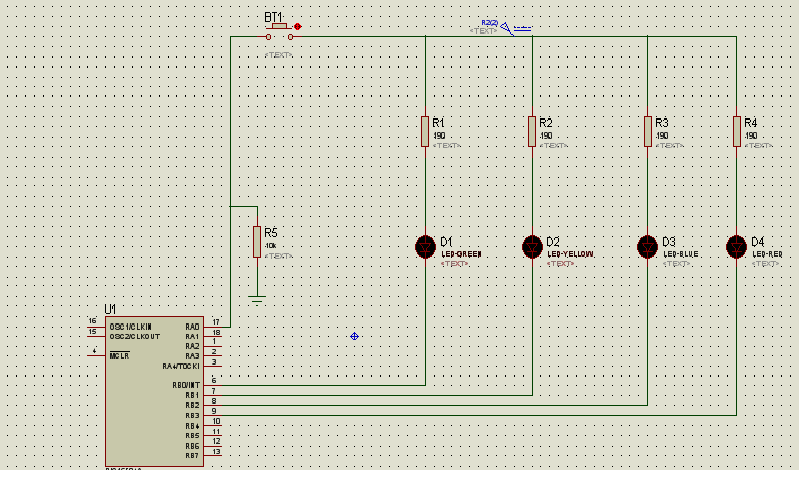Select the D4 red LED symbol

[x=736, y=247]
